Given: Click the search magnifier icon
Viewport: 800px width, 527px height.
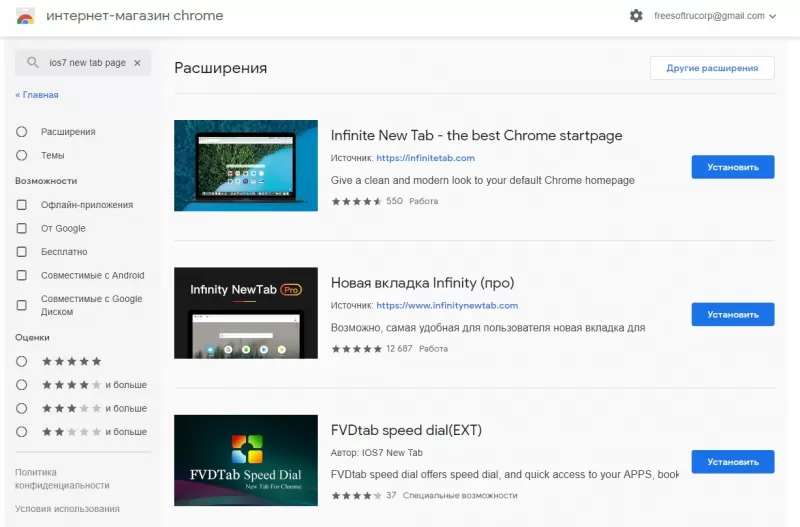Looking at the screenshot, I should (x=33, y=63).
